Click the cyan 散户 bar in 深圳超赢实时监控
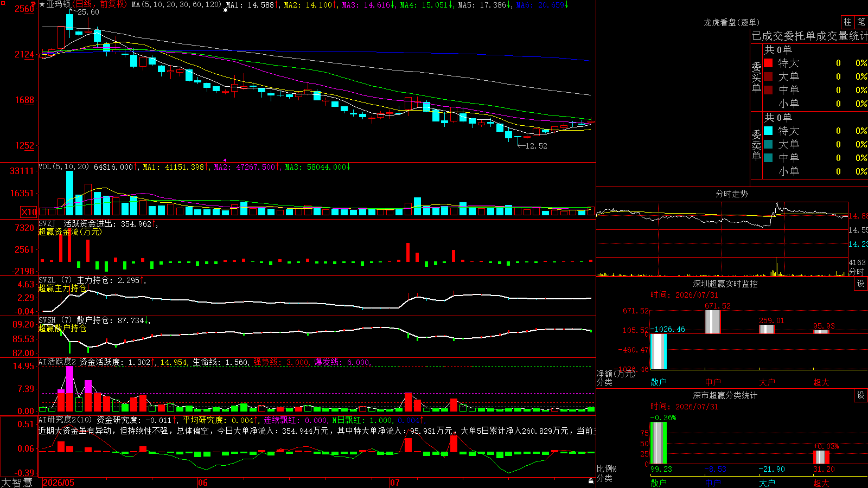This screenshot has height=488, width=868. click(659, 351)
